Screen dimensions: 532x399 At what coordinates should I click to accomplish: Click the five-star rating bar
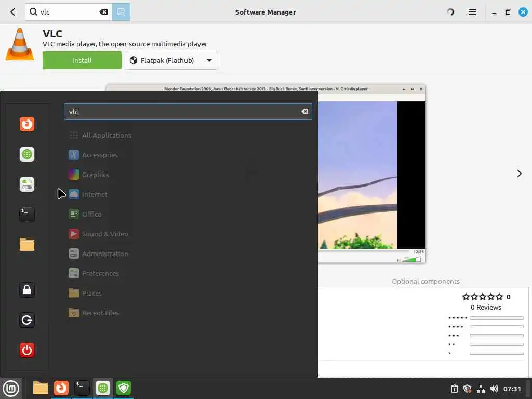click(496, 318)
